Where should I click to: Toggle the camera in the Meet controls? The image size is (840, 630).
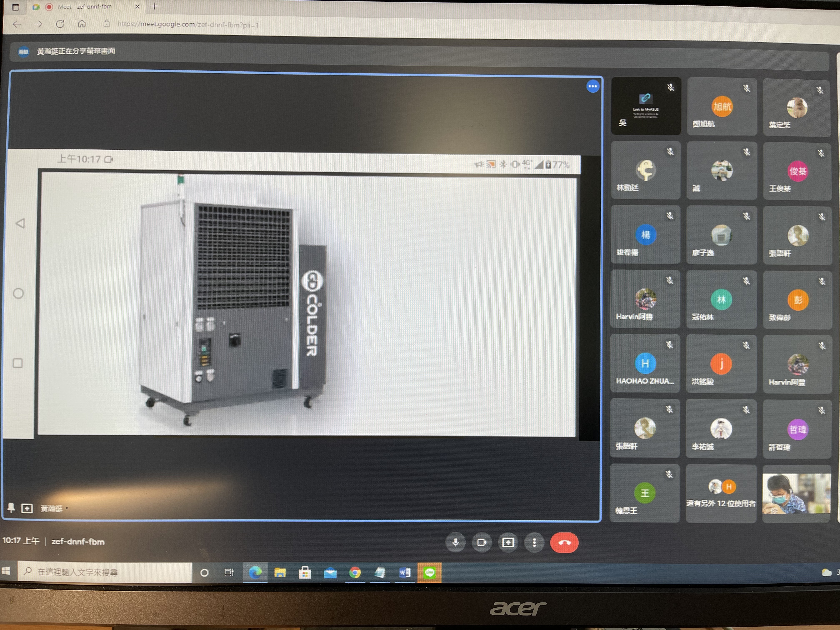[x=481, y=542]
